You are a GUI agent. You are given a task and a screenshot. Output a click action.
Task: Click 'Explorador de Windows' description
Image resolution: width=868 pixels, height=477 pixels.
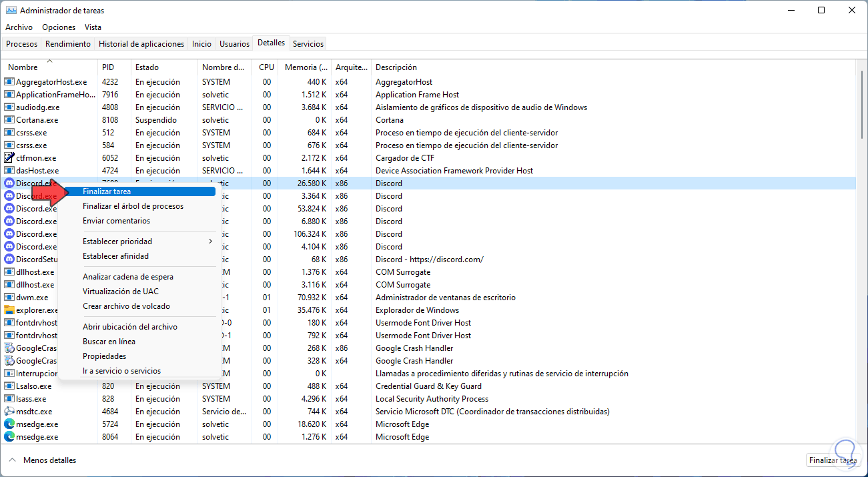418,310
